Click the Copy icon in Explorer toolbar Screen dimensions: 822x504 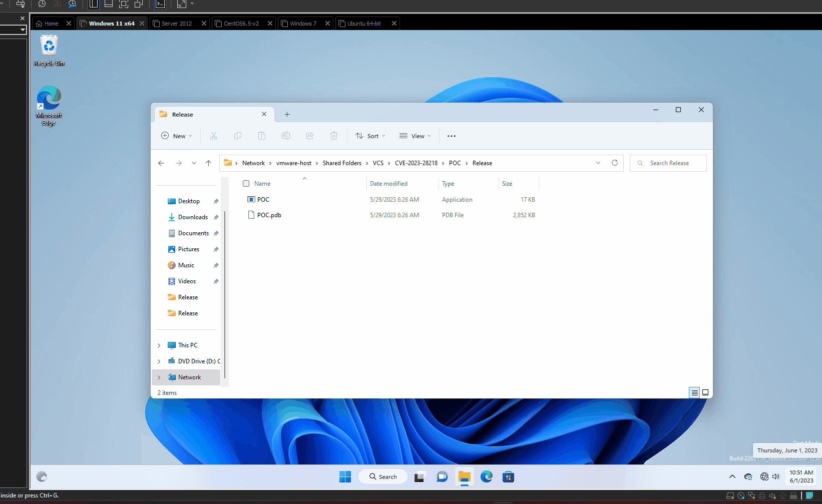pyautogui.click(x=238, y=136)
